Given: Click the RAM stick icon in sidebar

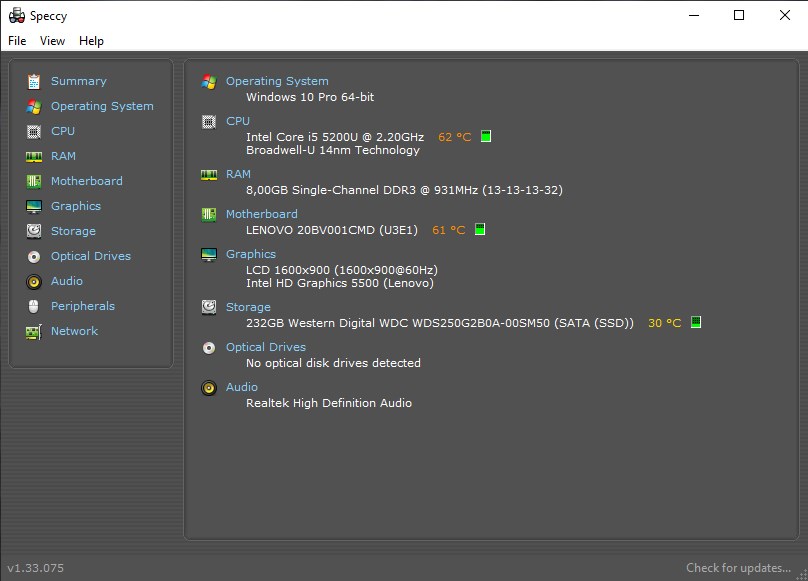Looking at the screenshot, I should (34, 156).
